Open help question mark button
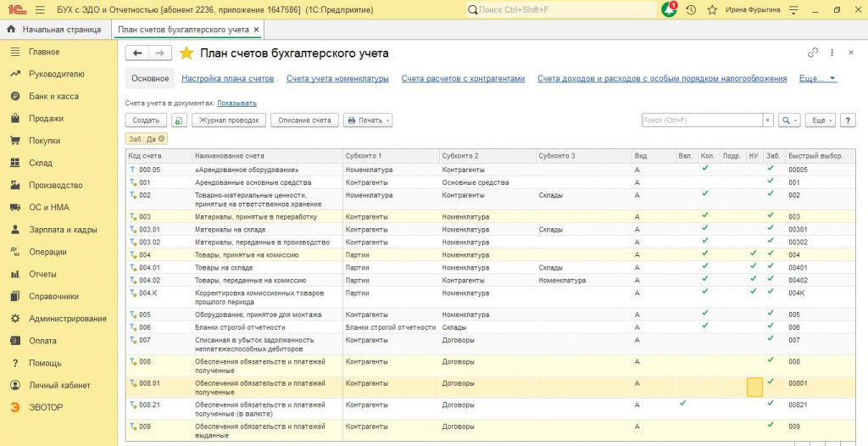Viewport: 868px width, 446px height. click(x=848, y=120)
